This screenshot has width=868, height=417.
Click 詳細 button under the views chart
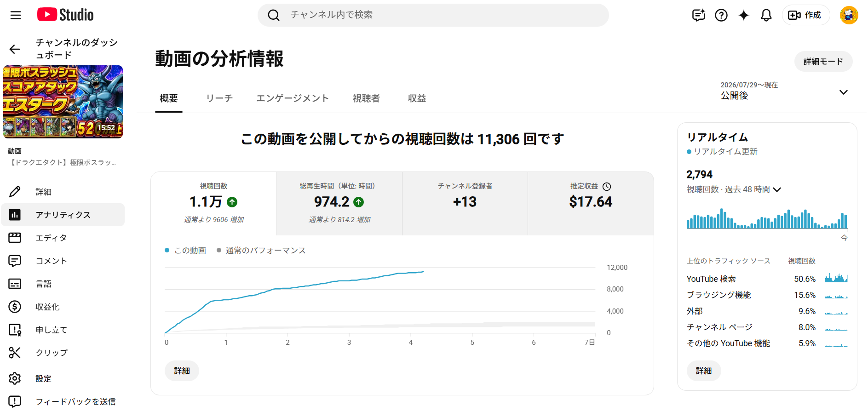point(182,371)
